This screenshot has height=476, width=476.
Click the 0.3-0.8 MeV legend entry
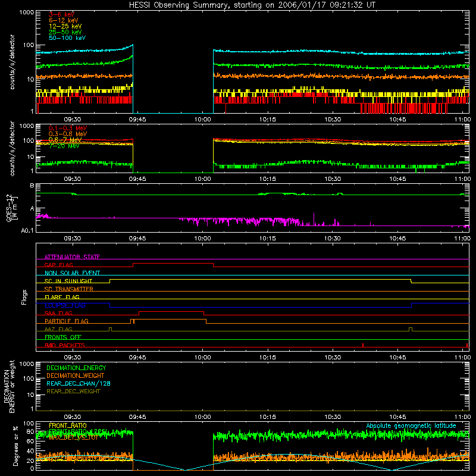pyautogui.click(x=68, y=134)
